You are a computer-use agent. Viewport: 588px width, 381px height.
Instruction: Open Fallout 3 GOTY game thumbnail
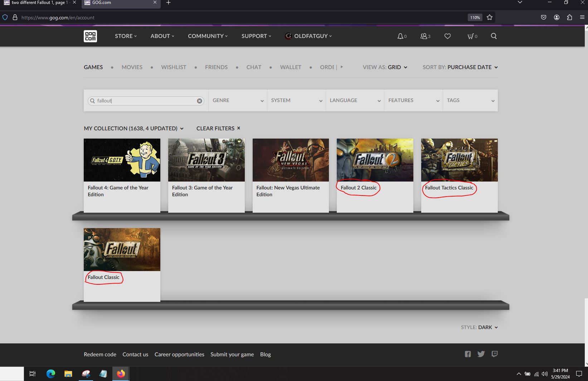tap(206, 160)
